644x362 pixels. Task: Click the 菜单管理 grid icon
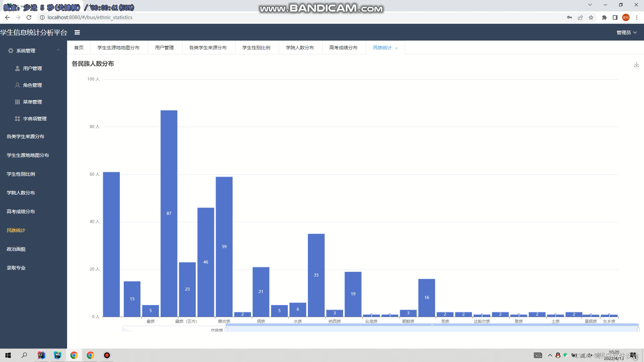pos(17,102)
